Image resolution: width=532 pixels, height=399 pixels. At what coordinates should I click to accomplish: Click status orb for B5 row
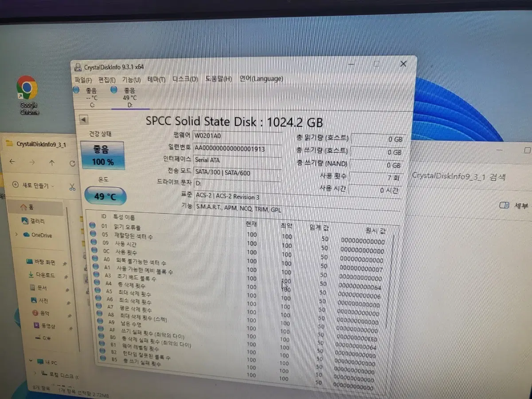click(103, 358)
